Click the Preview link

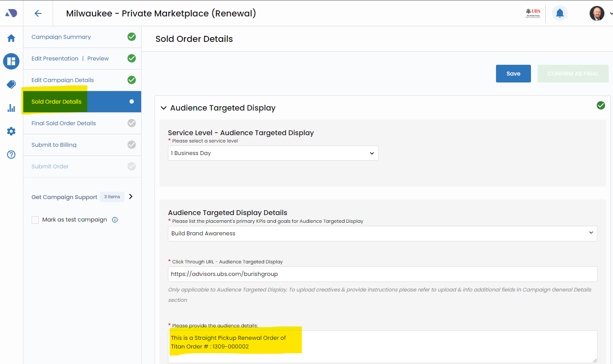tap(98, 59)
